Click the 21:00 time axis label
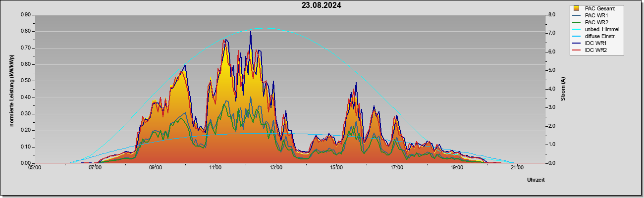The height and width of the screenshot is (198, 644). (x=517, y=168)
